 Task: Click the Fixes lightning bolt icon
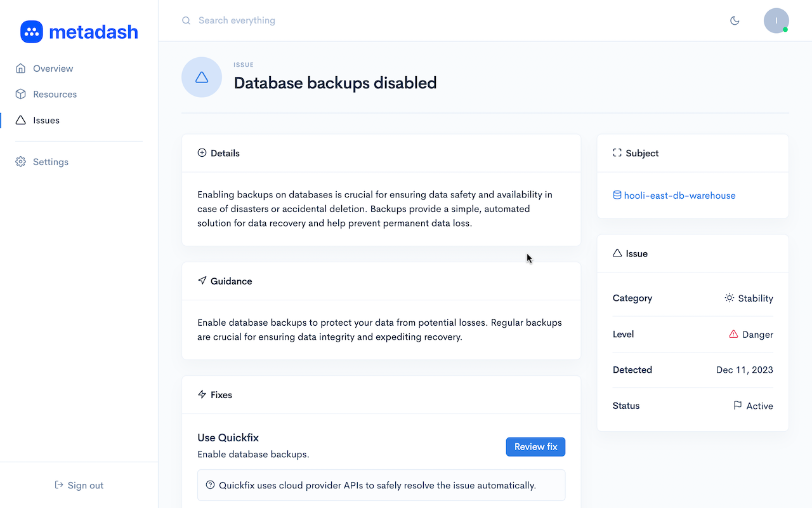pyautogui.click(x=202, y=394)
